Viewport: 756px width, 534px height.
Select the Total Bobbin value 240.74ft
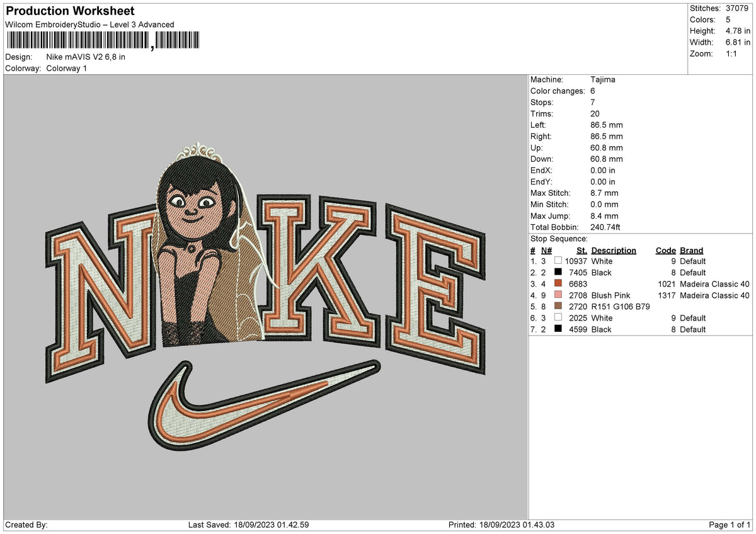click(x=606, y=227)
